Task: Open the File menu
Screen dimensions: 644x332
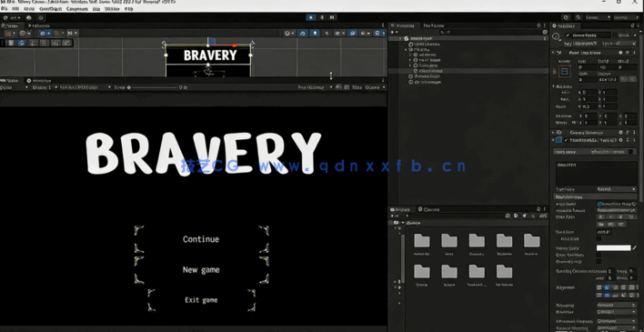Action: point(5,8)
